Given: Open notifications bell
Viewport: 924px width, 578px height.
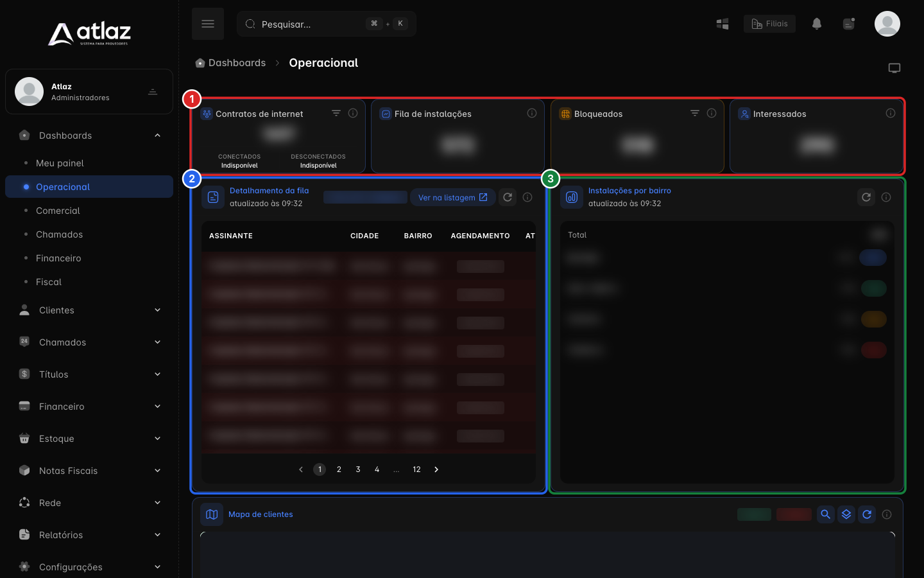Looking at the screenshot, I should [817, 24].
